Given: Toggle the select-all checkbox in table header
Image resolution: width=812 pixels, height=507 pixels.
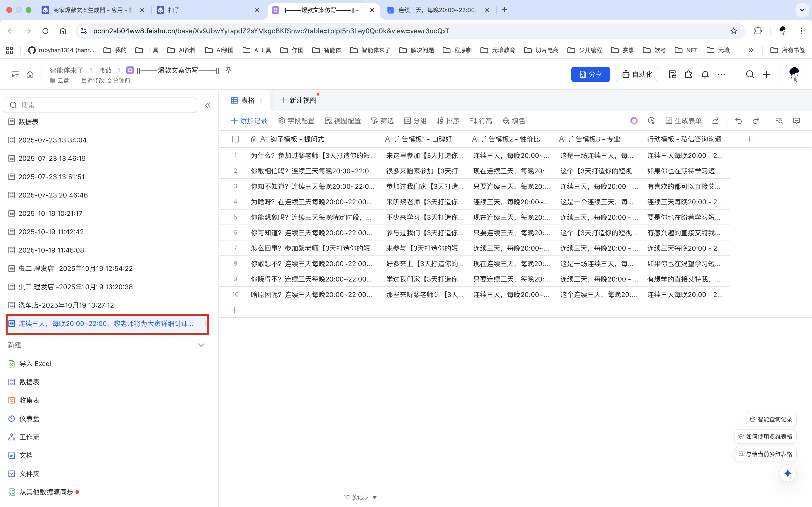Looking at the screenshot, I should click(235, 139).
